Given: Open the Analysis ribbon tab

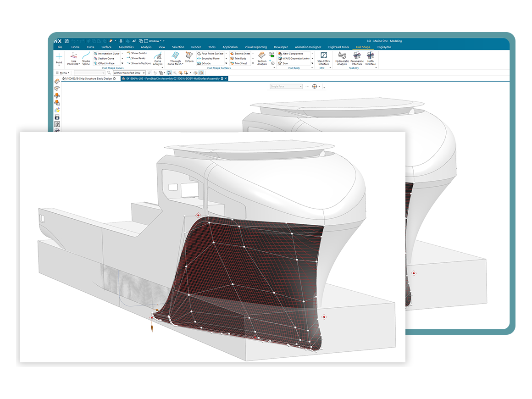Looking at the screenshot, I should [x=146, y=47].
